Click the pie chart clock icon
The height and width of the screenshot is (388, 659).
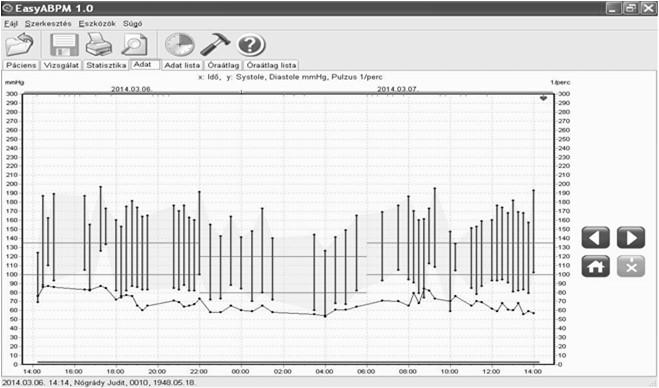tap(179, 45)
